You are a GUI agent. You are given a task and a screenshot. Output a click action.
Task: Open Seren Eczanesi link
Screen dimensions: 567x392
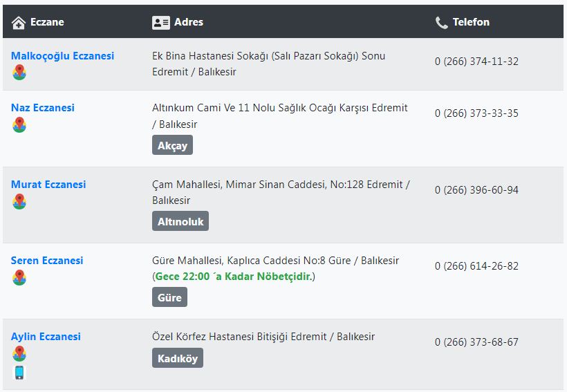[47, 260]
